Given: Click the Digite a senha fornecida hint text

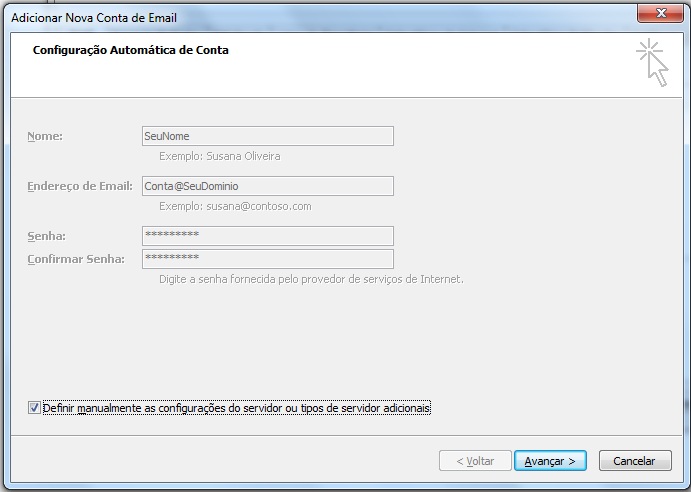Looking at the screenshot, I should (311, 279).
